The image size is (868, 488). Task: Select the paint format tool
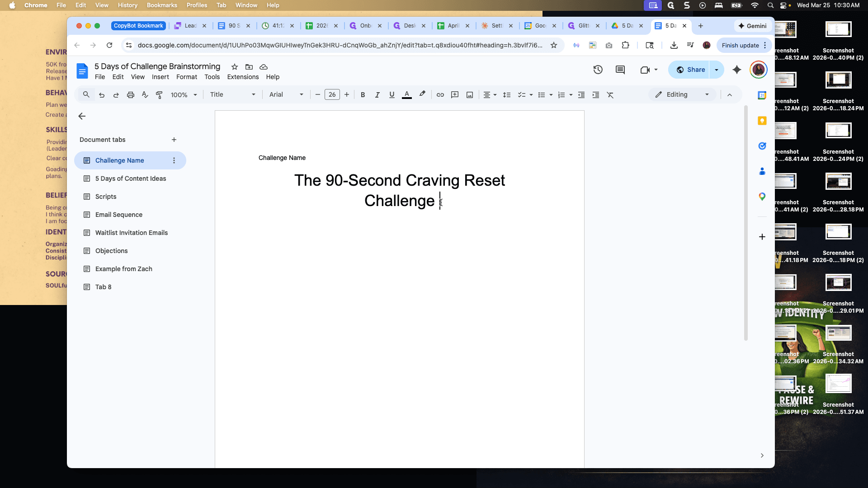click(159, 95)
